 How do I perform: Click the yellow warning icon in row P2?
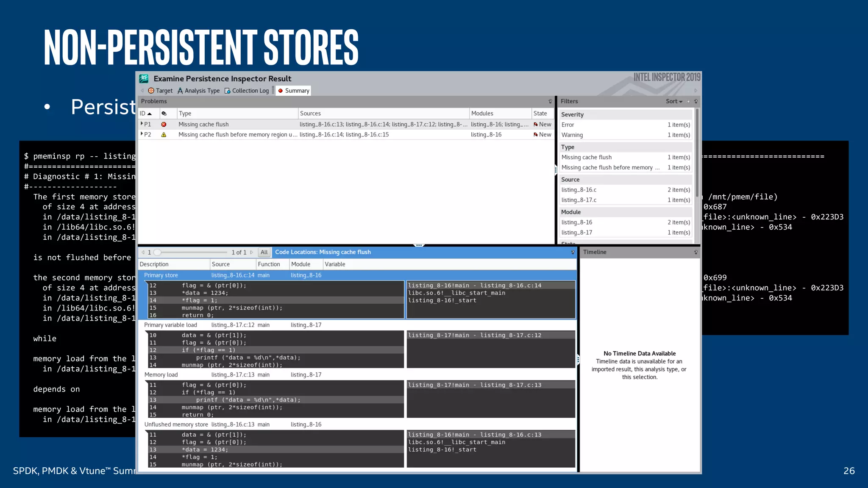click(164, 135)
